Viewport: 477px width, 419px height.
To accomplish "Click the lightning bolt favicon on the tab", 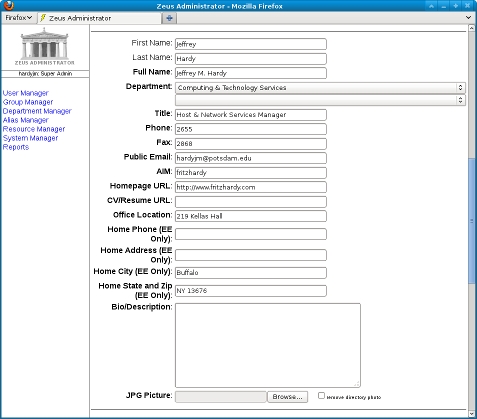I will 43,18.
